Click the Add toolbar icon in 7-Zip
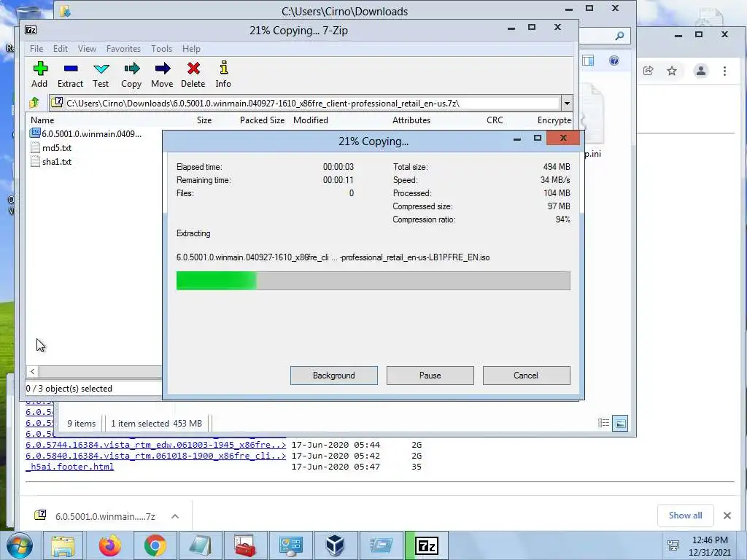747x560 pixels. click(x=40, y=74)
